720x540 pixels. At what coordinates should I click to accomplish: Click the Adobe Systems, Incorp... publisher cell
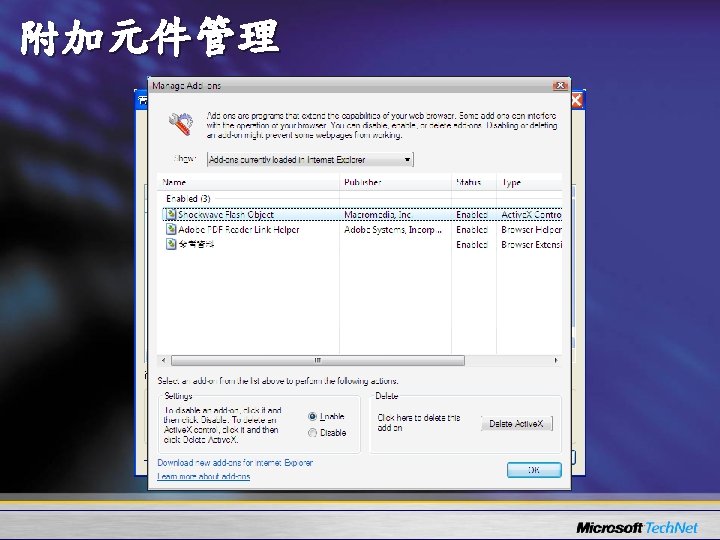coord(393,229)
